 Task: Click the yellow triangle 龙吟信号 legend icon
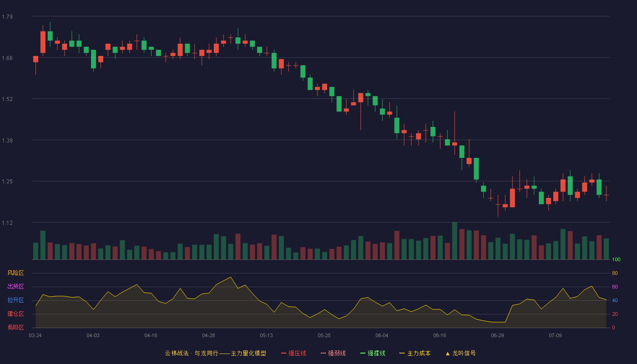coord(448,353)
